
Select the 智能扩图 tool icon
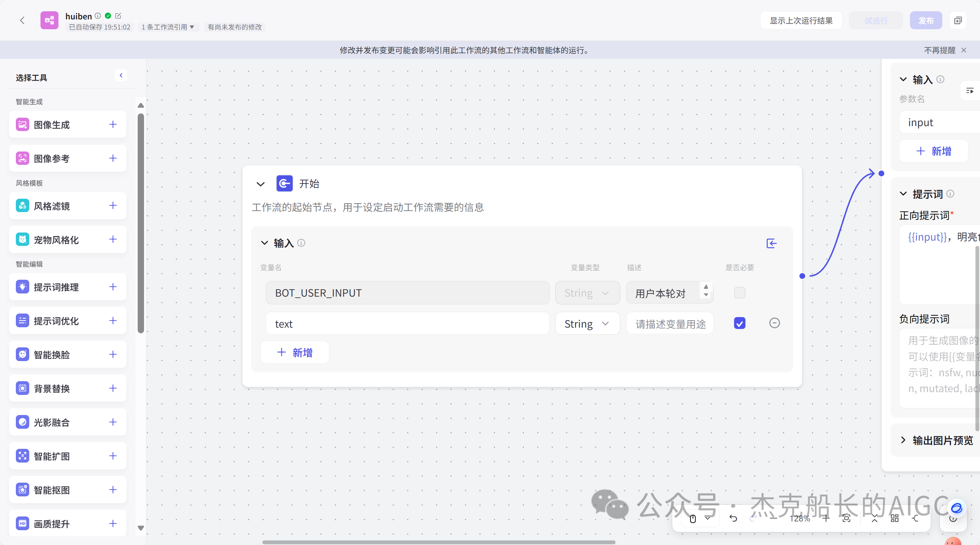point(22,456)
